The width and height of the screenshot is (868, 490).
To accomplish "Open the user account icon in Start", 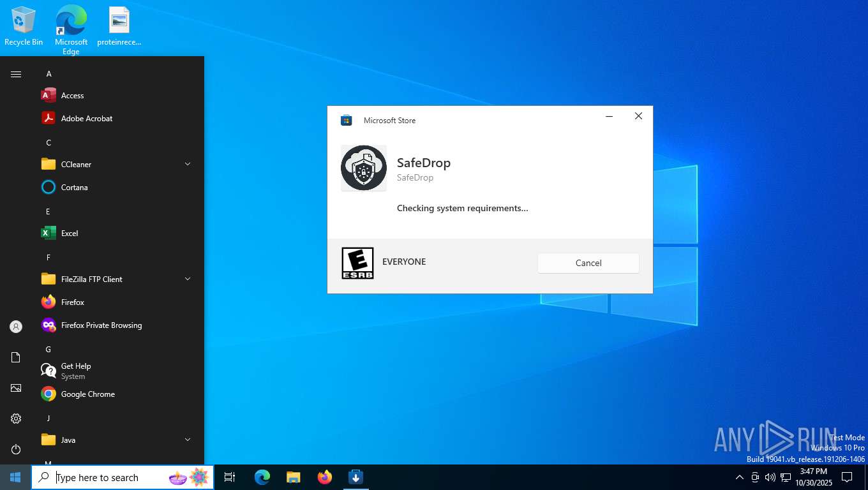I will (x=16, y=327).
